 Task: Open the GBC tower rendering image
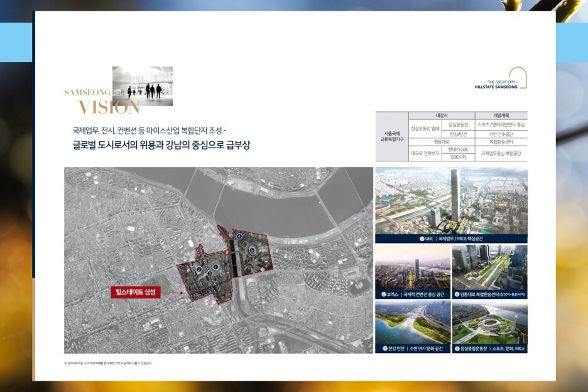point(451,200)
